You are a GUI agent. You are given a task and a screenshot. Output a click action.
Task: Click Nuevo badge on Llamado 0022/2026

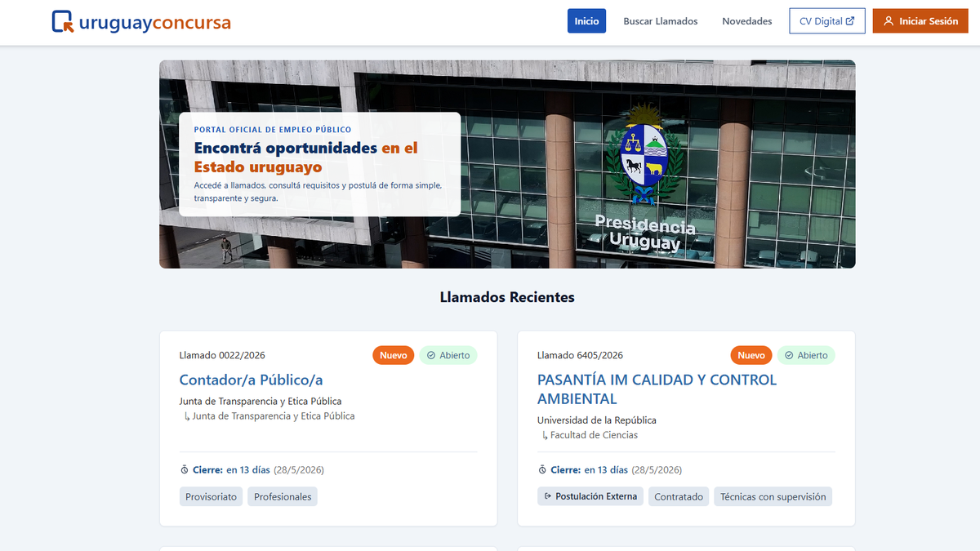point(393,355)
